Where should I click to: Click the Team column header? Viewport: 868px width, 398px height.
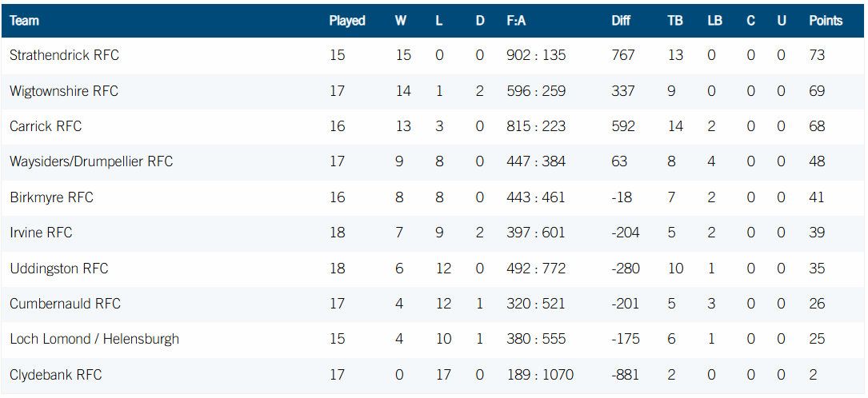click(x=24, y=21)
